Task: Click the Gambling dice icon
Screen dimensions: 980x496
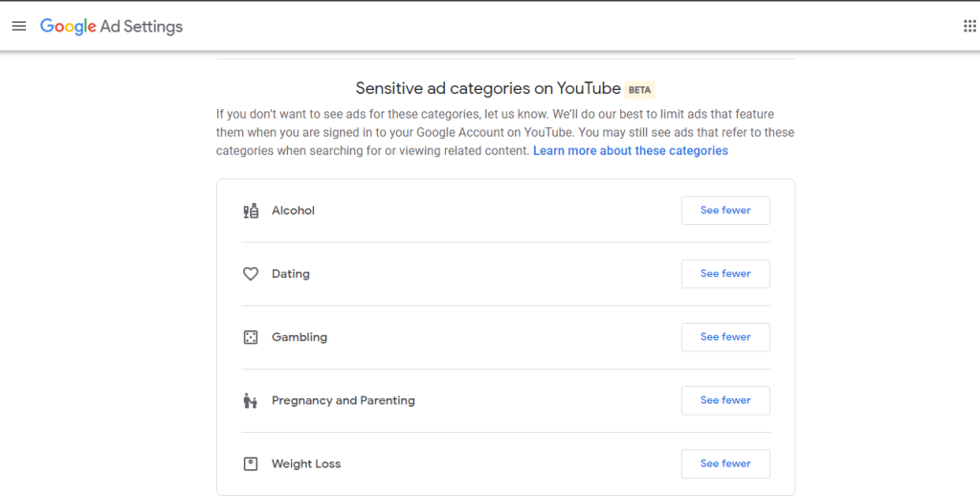Action: coord(251,337)
